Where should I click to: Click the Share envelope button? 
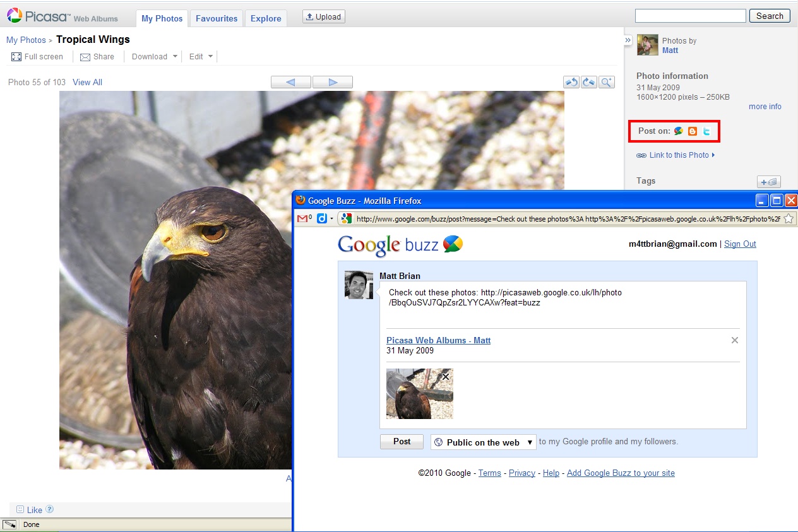point(97,57)
